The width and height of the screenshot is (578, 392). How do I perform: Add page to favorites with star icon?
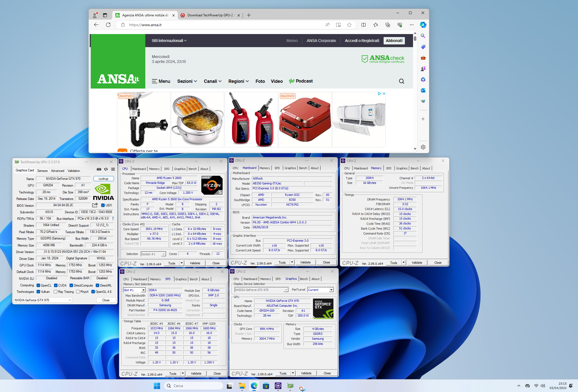pos(349,25)
